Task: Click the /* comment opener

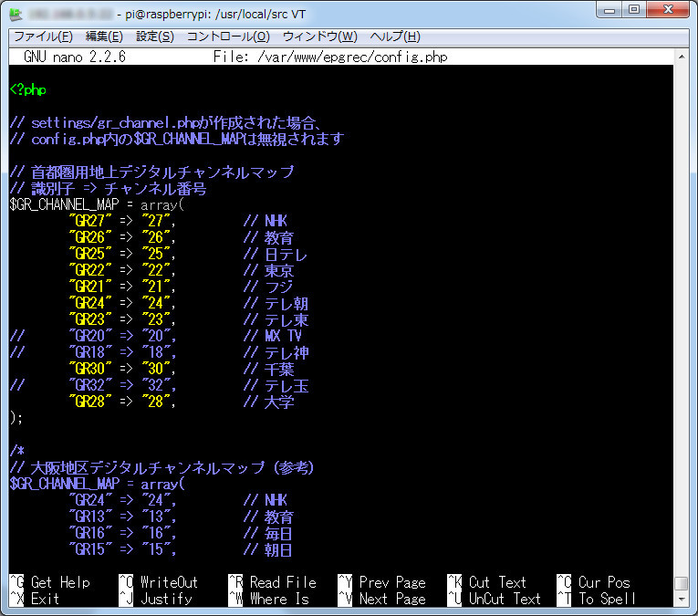Action: tap(17, 451)
